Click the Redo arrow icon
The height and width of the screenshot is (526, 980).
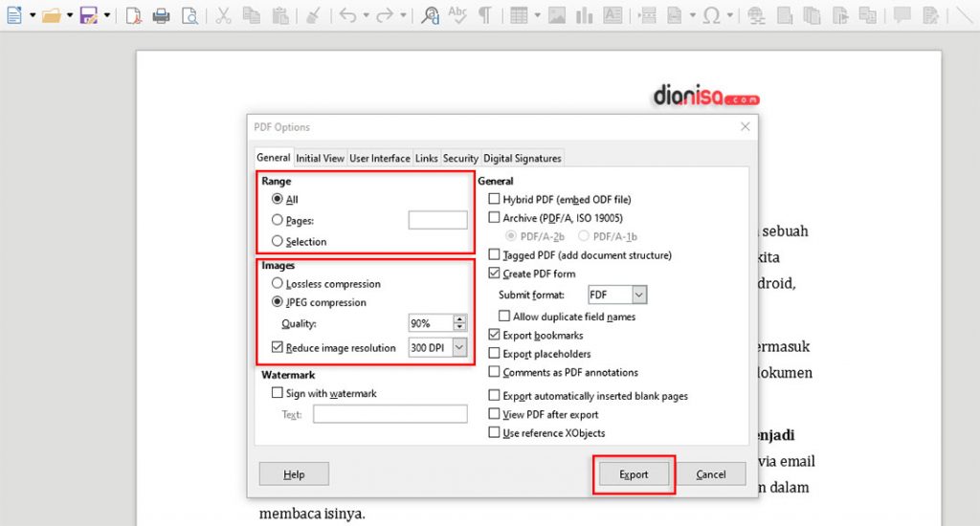point(385,14)
